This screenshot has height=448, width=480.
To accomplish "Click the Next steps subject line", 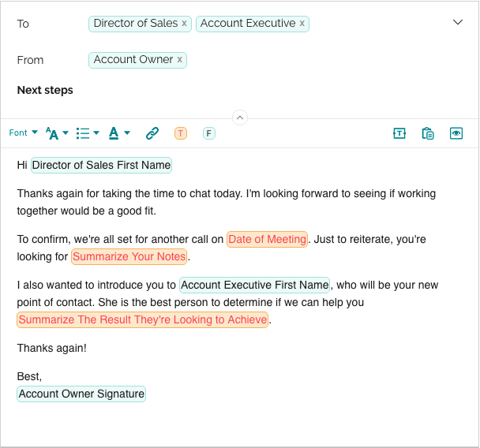I will coord(45,90).
